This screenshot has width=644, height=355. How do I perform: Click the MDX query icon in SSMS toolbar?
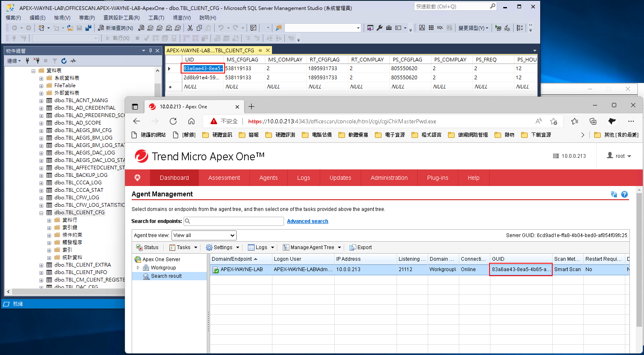tap(150, 28)
